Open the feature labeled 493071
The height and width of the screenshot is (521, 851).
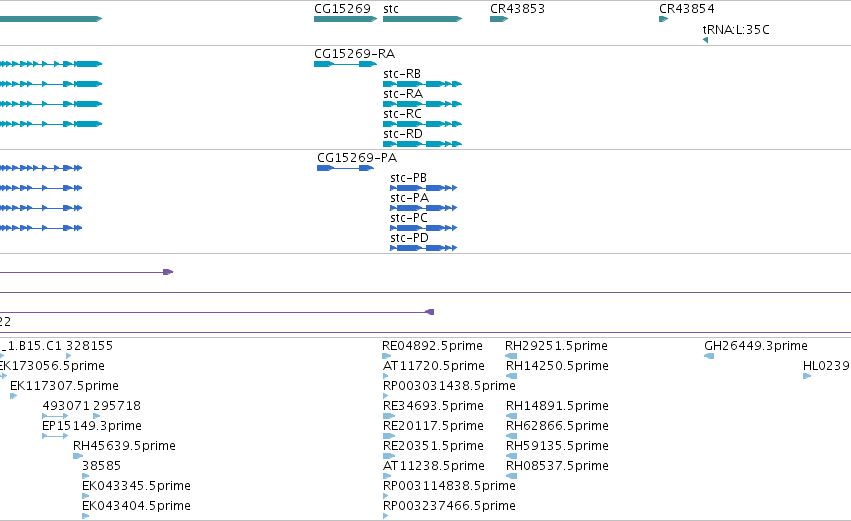[x=55, y=416]
